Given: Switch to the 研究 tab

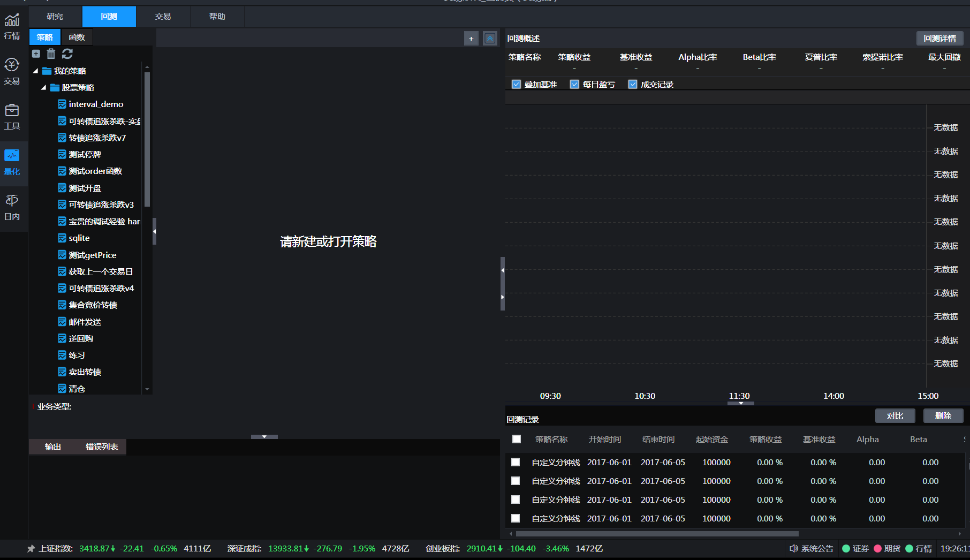Looking at the screenshot, I should pyautogui.click(x=55, y=17).
